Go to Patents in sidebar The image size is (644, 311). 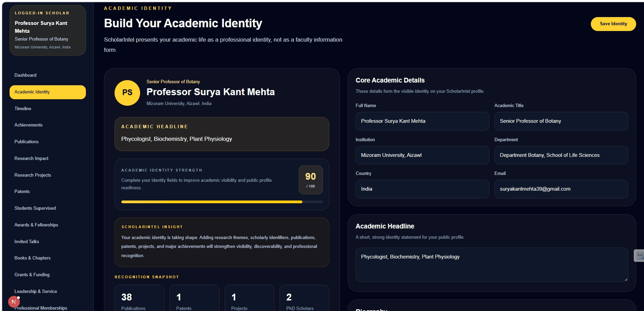click(x=48, y=192)
